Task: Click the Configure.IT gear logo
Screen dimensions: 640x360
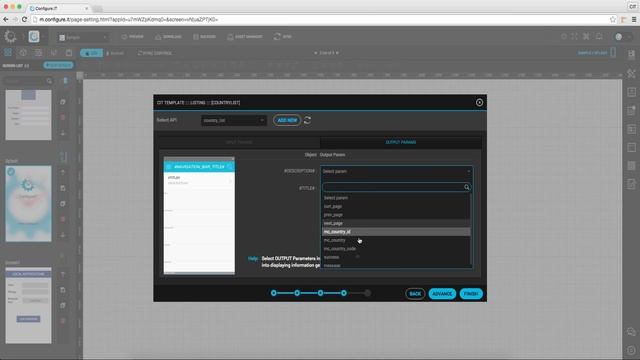Action: pos(10,37)
